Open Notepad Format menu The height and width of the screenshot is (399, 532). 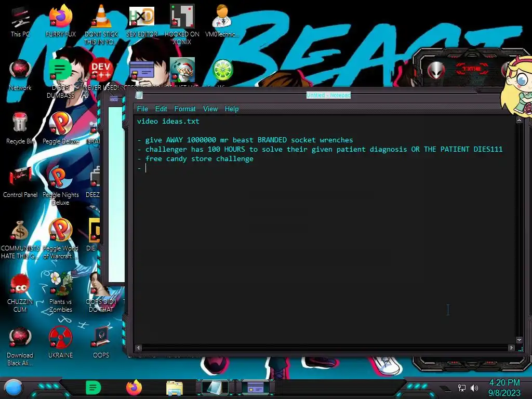185,109
